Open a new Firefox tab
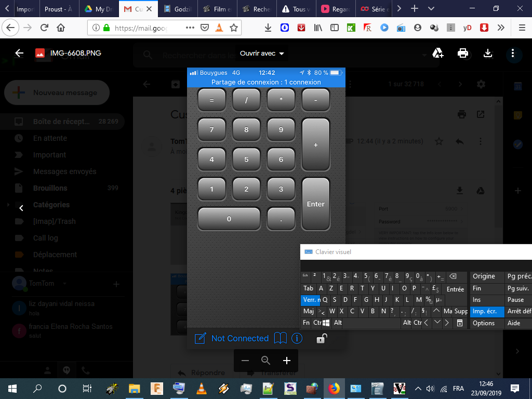Screen dimensions: 532x399 (414, 9)
